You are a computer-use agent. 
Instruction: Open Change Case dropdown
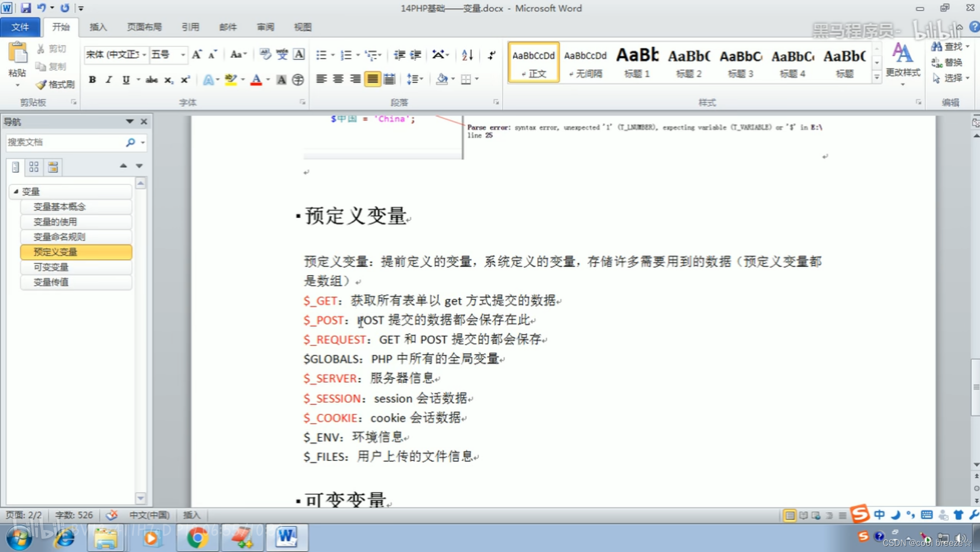pos(238,55)
